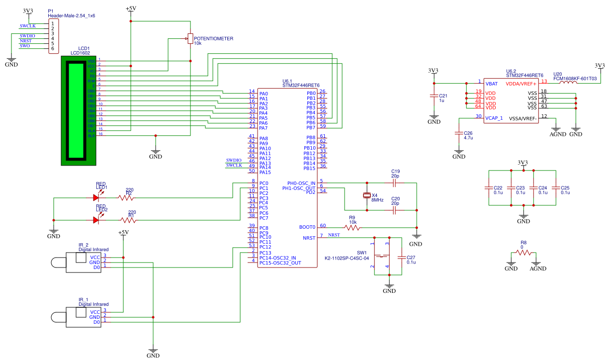This screenshot has height=364, width=610.
Task: Toggle the SW1 reset pushbutton
Action: pos(383,255)
